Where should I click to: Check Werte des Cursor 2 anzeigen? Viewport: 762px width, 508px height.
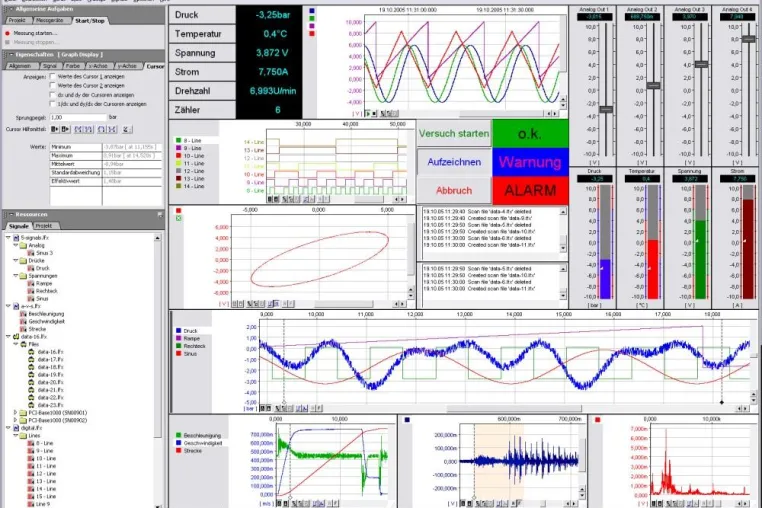click(52, 86)
